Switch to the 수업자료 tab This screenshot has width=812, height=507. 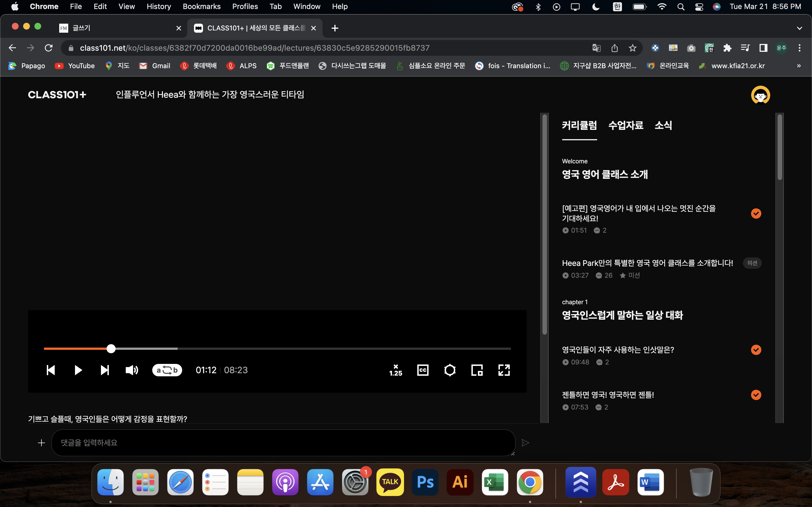(625, 125)
